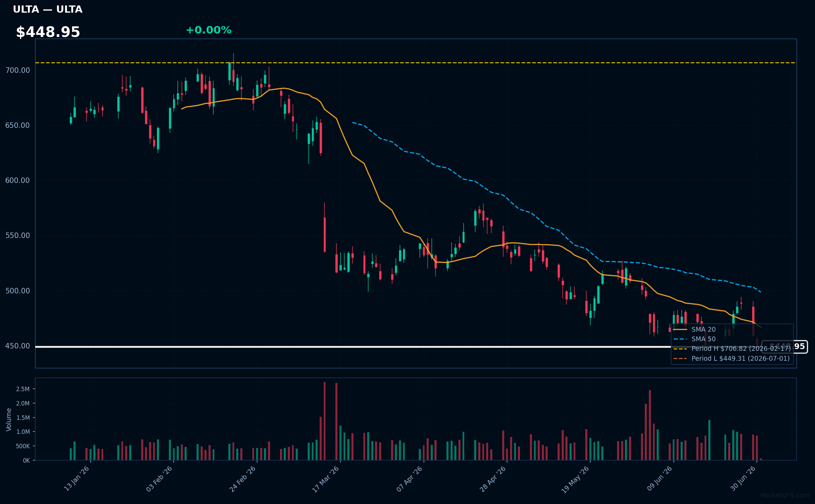Click the 500.00 price axis label
The image size is (815, 504).
18,291
